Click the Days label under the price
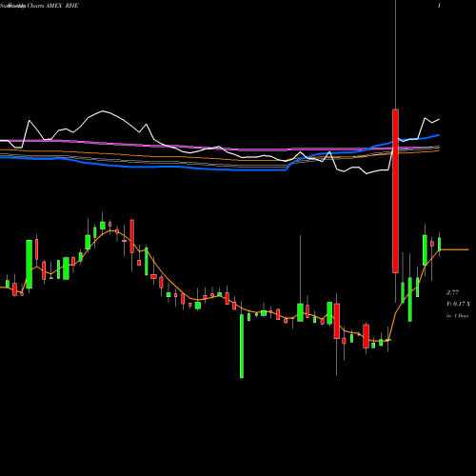Image resolution: width=476 pixels, height=476 pixels. click(458, 316)
